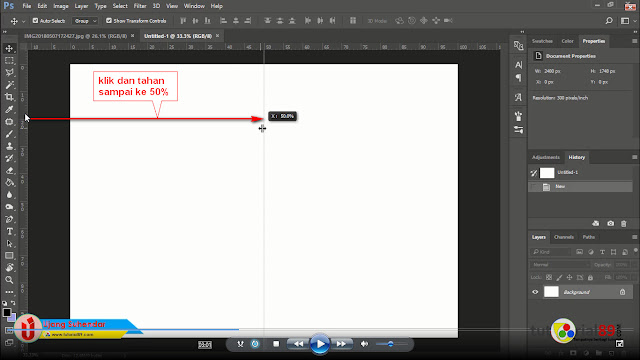Viewport: 640px width, 360px height.
Task: Switch to the Adjustments tab
Action: pyautogui.click(x=546, y=157)
